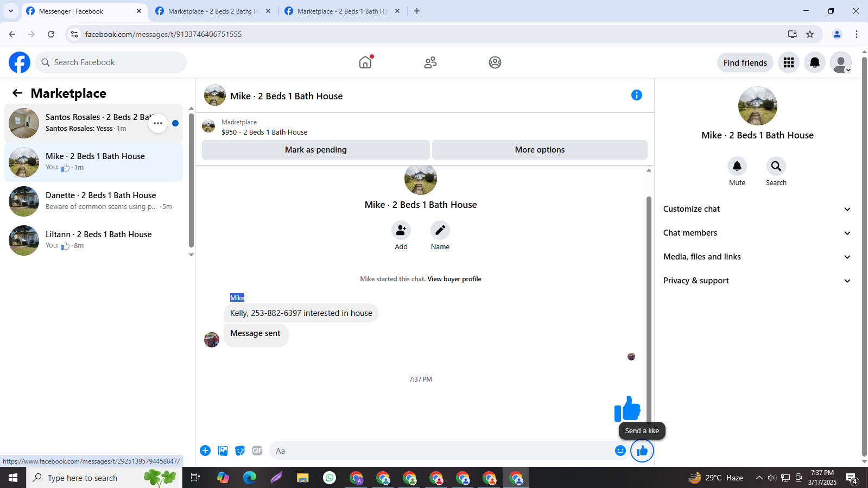Viewport: 868px width, 488px height.
Task: Open WhatsApp from the taskbar
Action: (330, 478)
